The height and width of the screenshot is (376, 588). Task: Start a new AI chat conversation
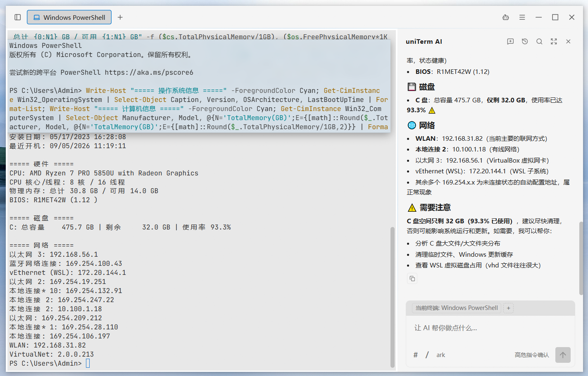click(510, 41)
